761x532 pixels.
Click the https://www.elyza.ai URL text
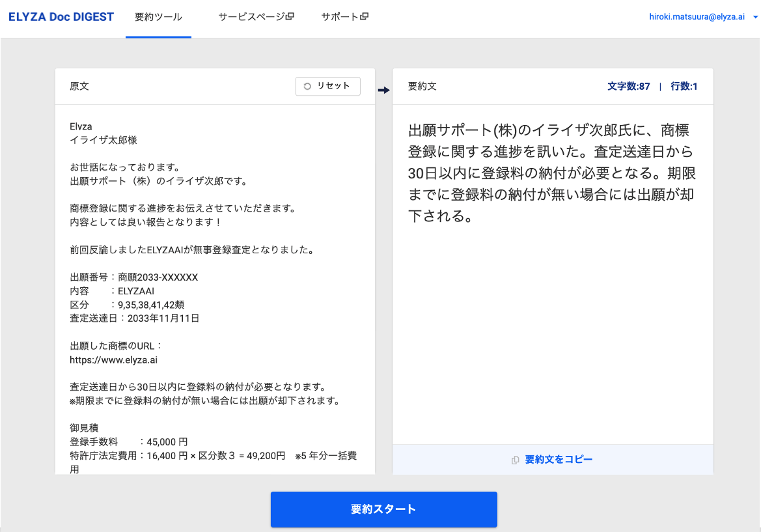pos(113,360)
